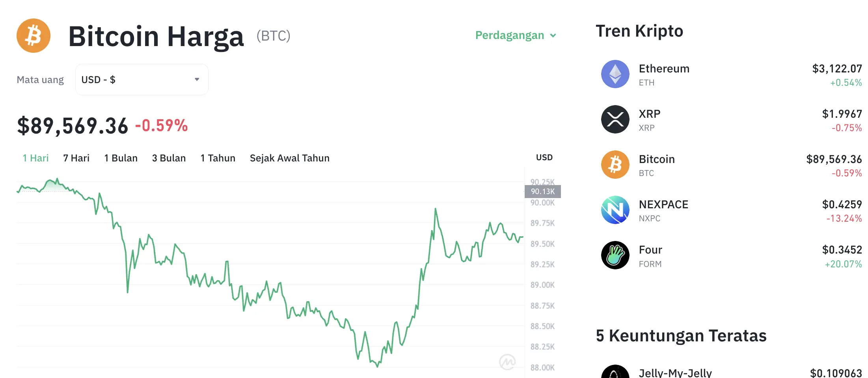868x378 pixels.
Task: Click the Bitcoin logo next to the page title
Action: pos(34,35)
